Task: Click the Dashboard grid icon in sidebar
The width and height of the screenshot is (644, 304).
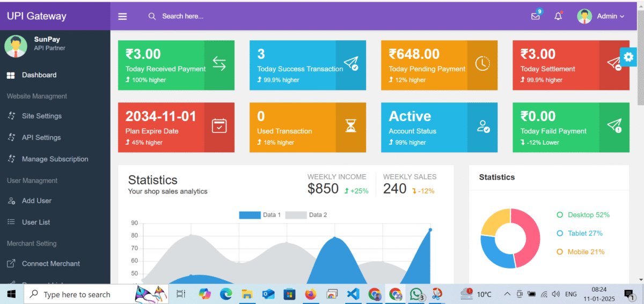Action: pos(11,76)
